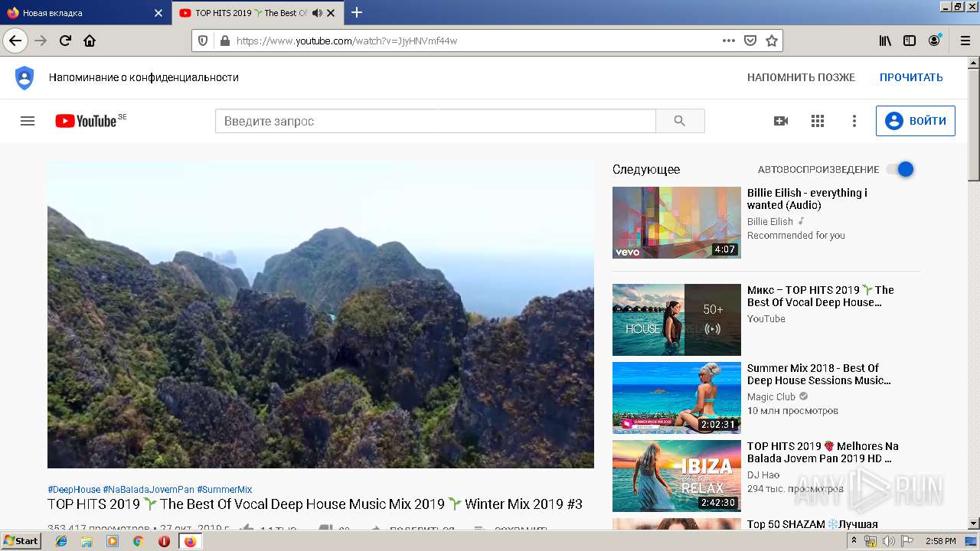Mute the TOP HITS 2019 tab audio
The image size is (980, 551).
pos(317,13)
